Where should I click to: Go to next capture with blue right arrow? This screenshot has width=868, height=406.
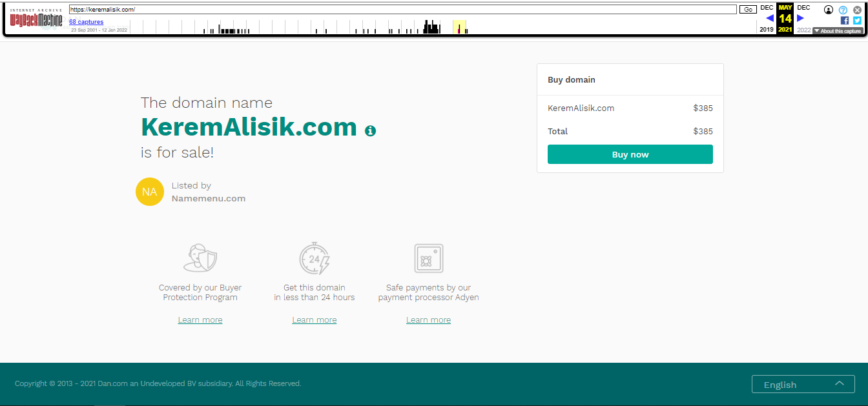[x=801, y=18]
